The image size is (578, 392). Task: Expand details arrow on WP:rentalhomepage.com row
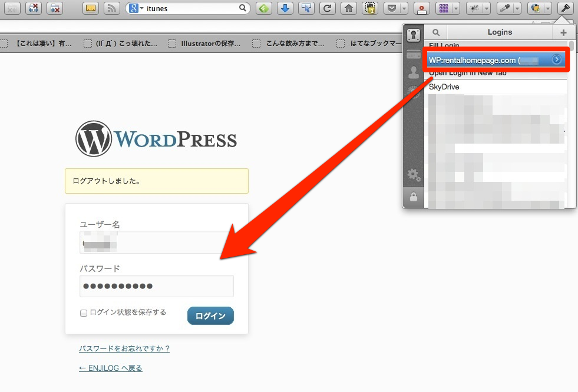click(557, 59)
